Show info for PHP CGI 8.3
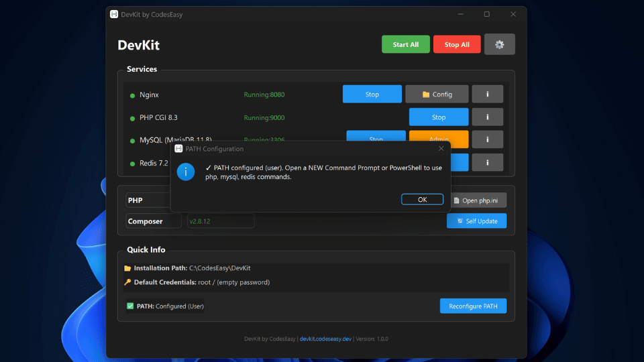The height and width of the screenshot is (362, 644). 488,117
